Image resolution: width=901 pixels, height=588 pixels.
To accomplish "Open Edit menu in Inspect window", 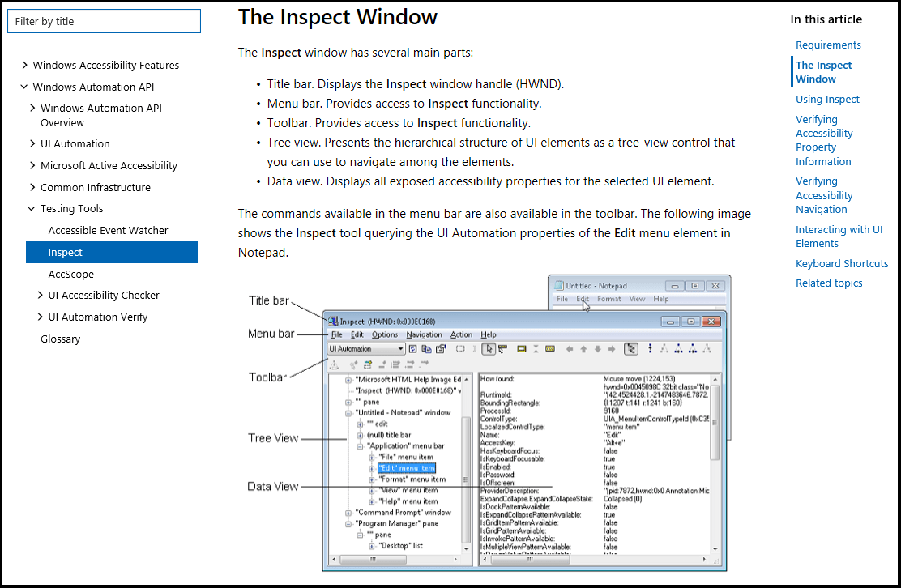I will [357, 334].
